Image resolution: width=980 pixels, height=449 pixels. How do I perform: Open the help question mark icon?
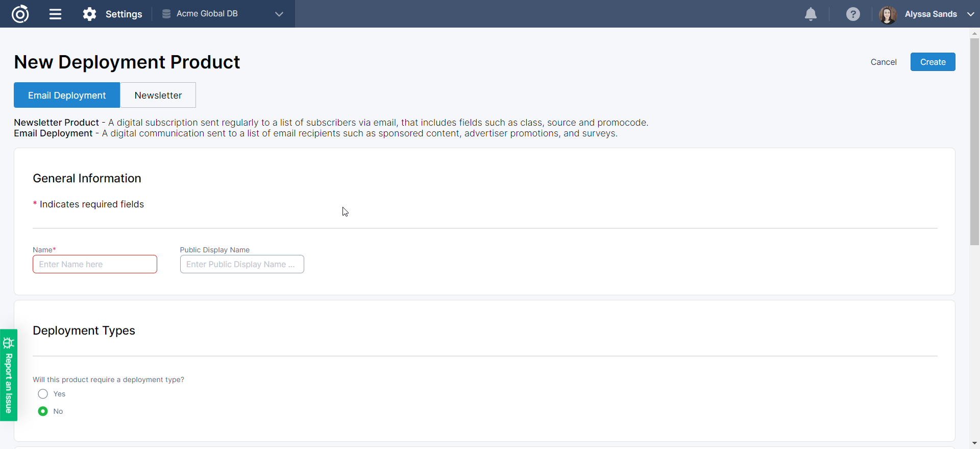click(853, 14)
